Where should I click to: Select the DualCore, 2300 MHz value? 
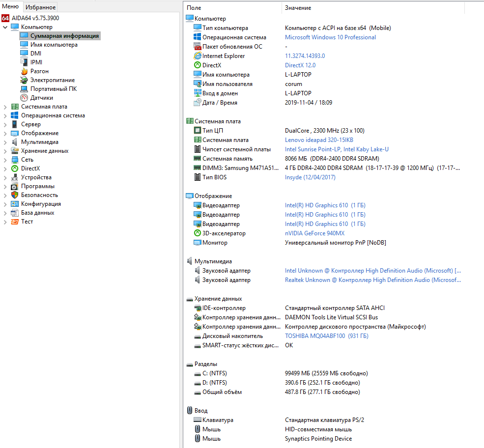click(324, 131)
